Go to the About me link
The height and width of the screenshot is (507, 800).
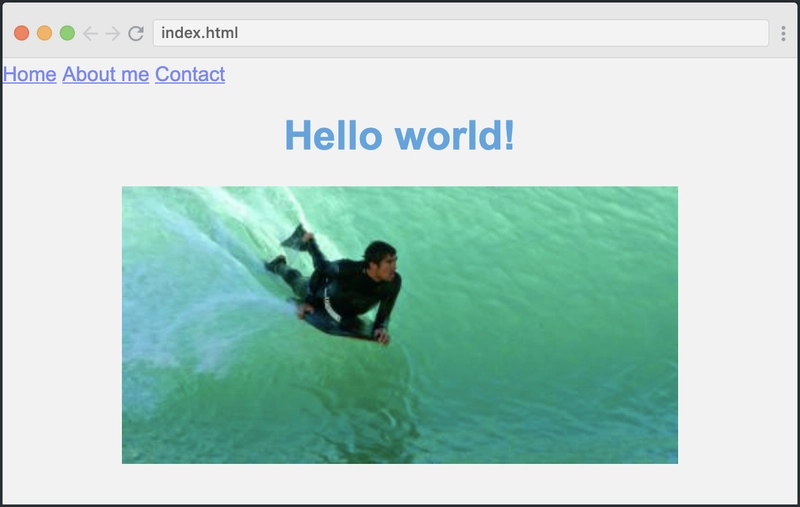(106, 74)
